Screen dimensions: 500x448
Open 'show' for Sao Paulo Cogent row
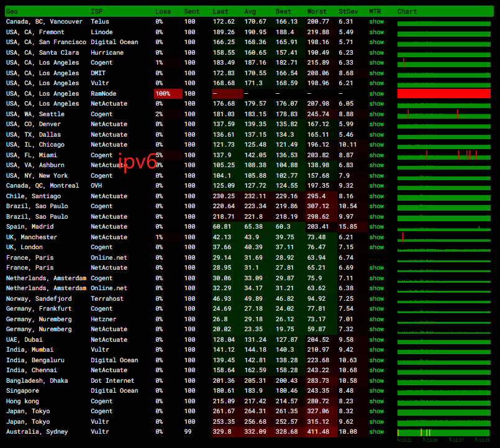click(x=376, y=206)
